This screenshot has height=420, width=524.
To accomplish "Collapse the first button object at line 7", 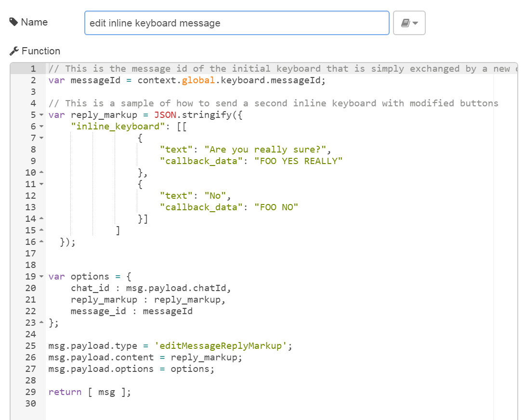I will (41, 139).
